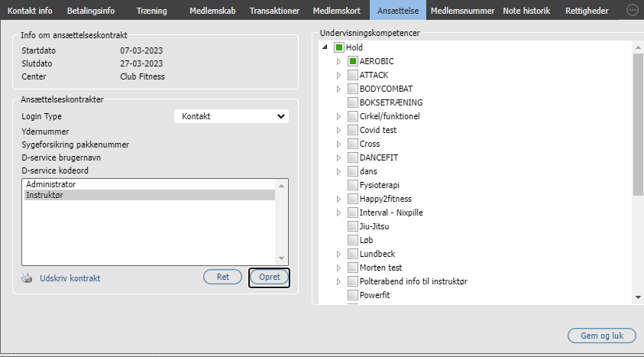Tick the BOKSETRÆNING checkbox
The height and width of the screenshot is (357, 644).
[352, 102]
